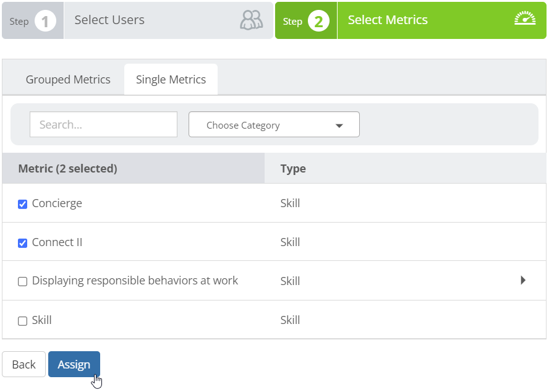
Task: Click the Step 1 number circle
Action: coord(45,21)
